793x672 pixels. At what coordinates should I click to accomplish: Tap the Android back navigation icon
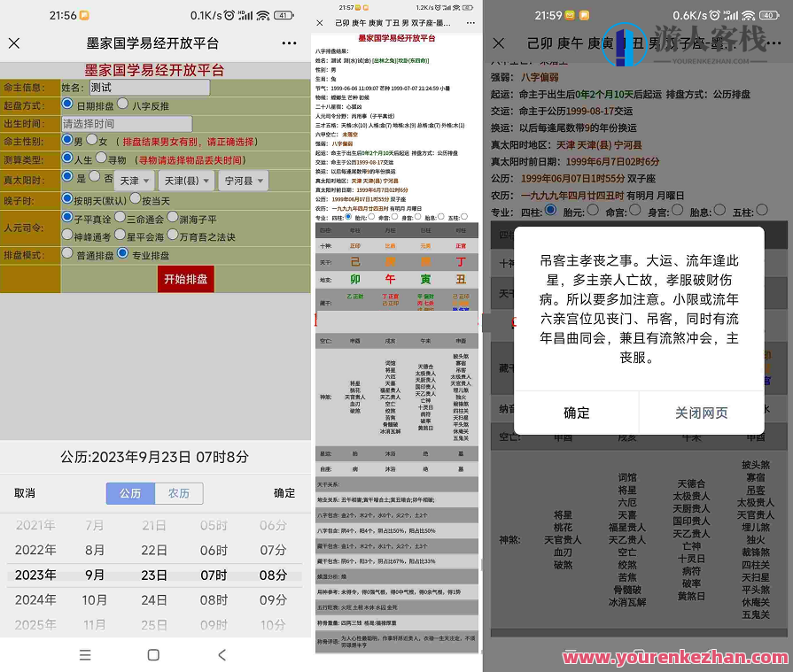click(222, 655)
